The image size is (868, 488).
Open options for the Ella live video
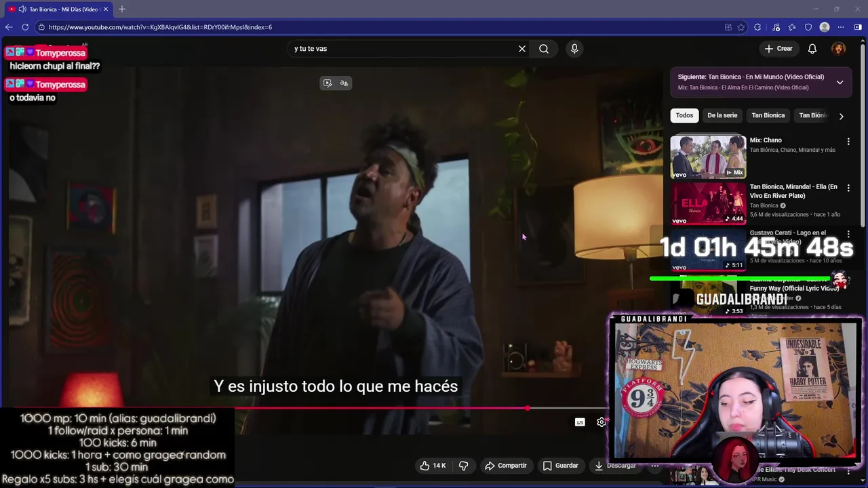click(848, 188)
